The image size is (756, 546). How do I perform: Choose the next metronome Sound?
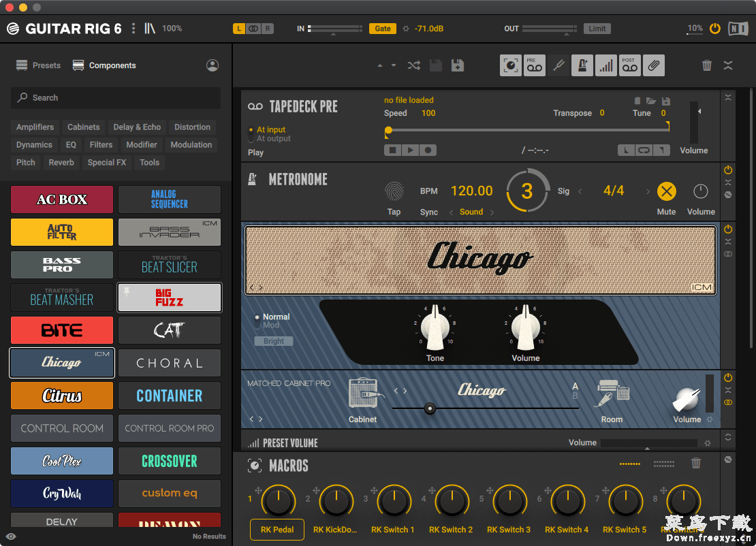(x=492, y=212)
